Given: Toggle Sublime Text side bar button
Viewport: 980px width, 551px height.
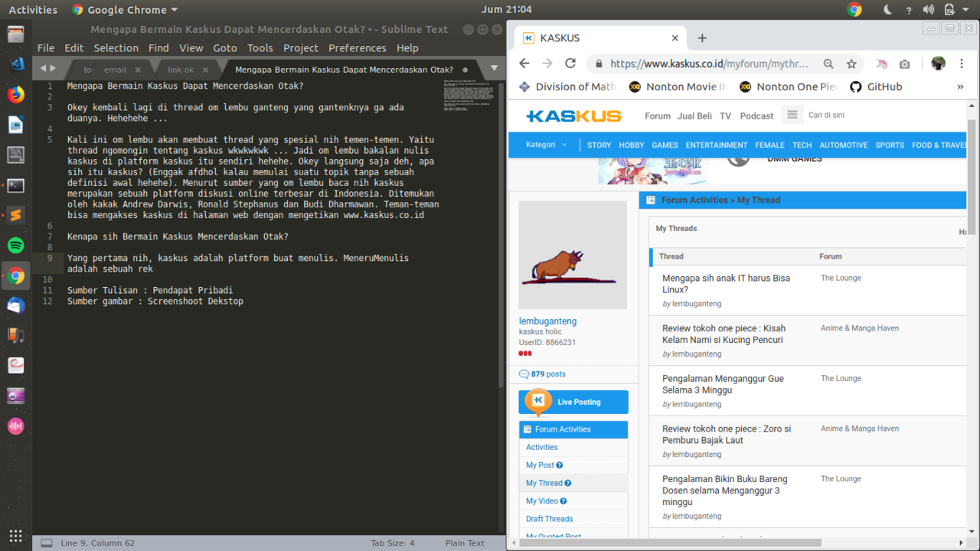Looking at the screenshot, I should (47, 543).
